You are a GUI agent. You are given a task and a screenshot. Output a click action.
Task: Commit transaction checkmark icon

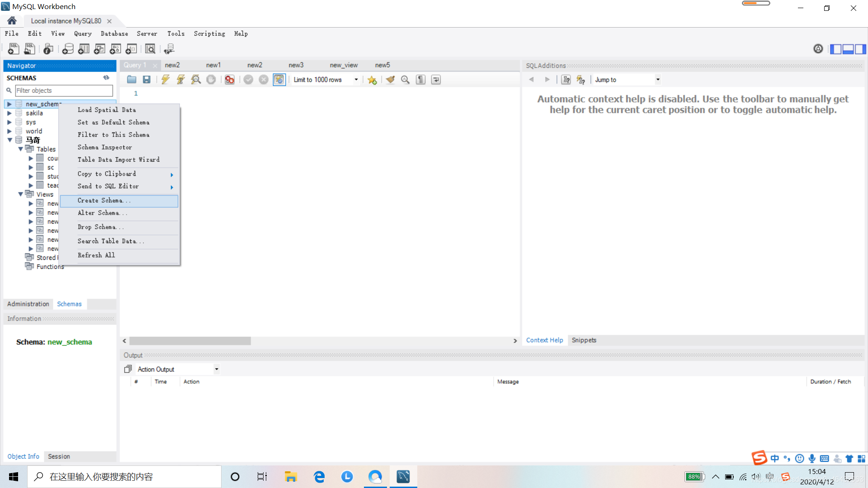coord(248,80)
